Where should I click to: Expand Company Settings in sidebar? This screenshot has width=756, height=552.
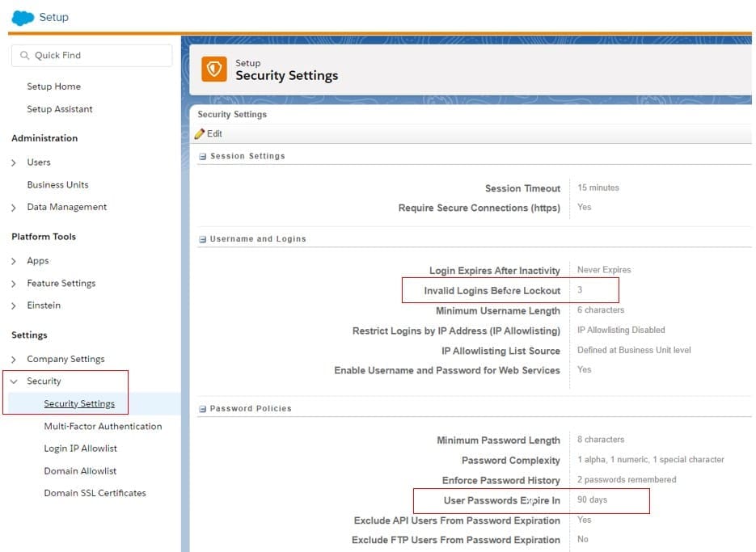(x=14, y=359)
